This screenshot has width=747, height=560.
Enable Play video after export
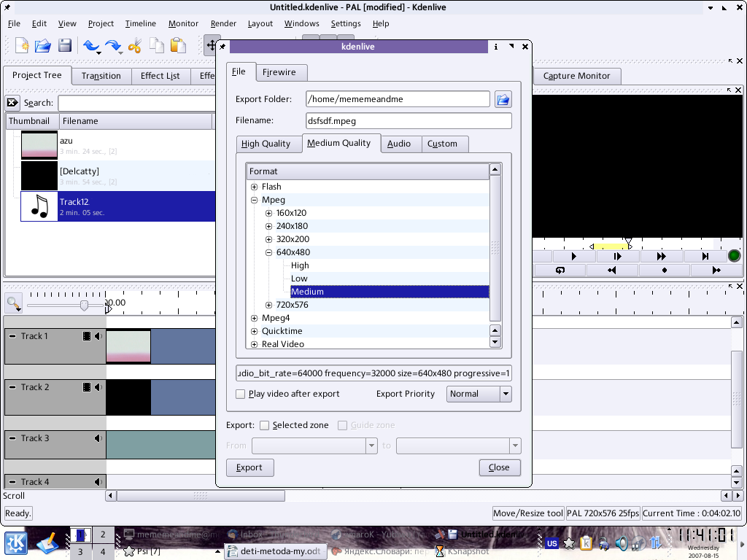coord(241,394)
